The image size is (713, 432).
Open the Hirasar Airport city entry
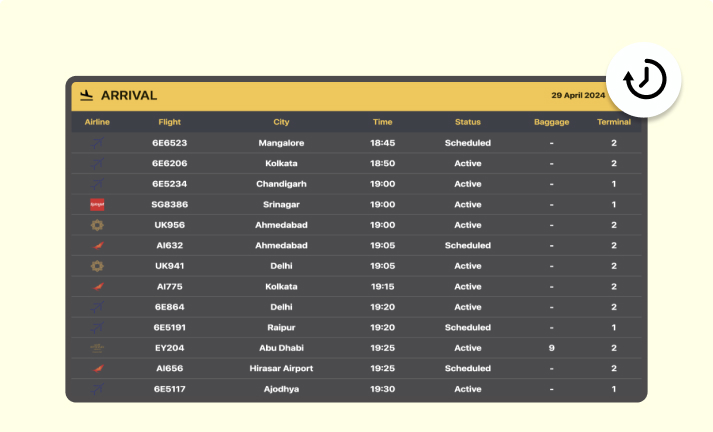click(x=281, y=368)
